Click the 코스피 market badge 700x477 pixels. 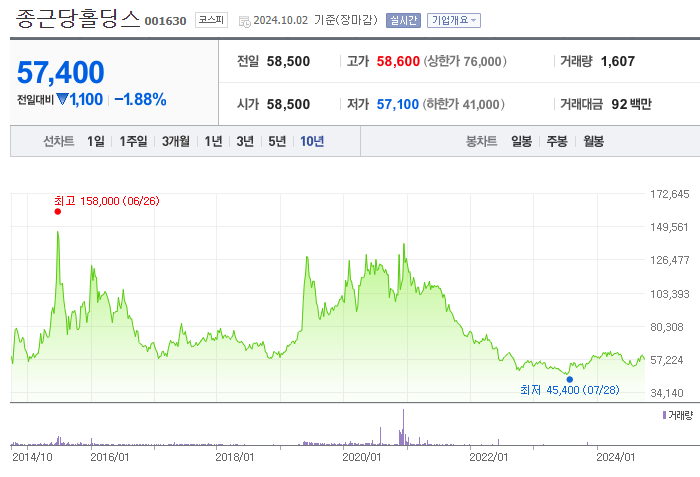click(211, 20)
